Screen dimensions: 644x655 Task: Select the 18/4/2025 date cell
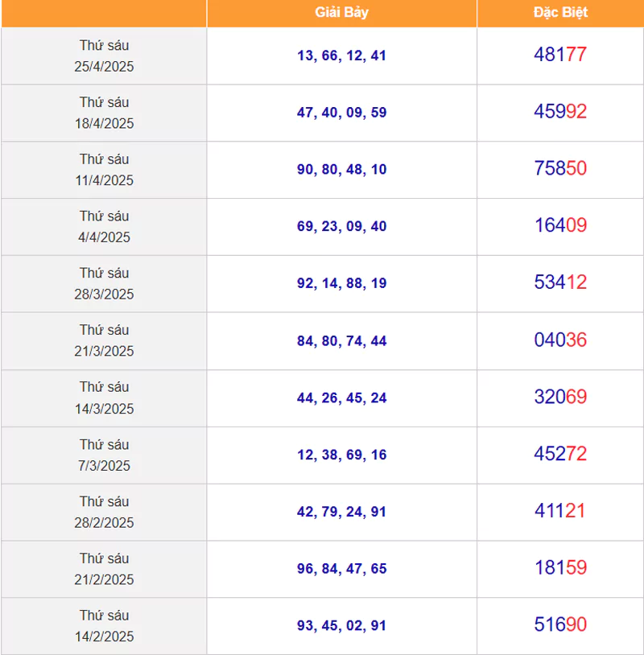pos(104,113)
